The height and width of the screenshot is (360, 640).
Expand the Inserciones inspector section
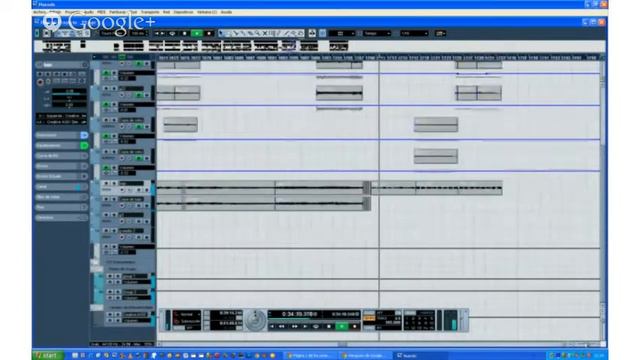(x=61, y=135)
